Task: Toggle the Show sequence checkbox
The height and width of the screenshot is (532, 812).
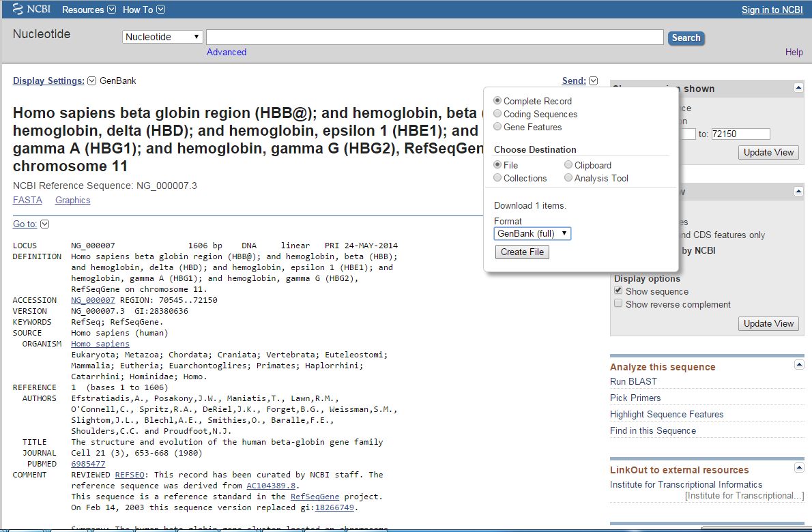Action: click(x=618, y=291)
